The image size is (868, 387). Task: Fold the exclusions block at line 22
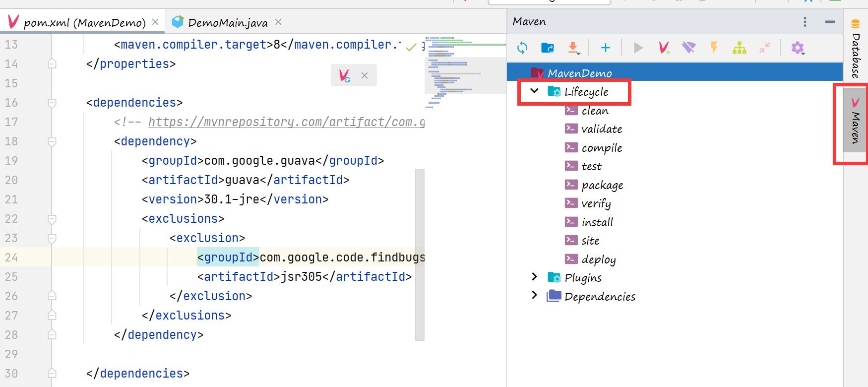pos(52,219)
